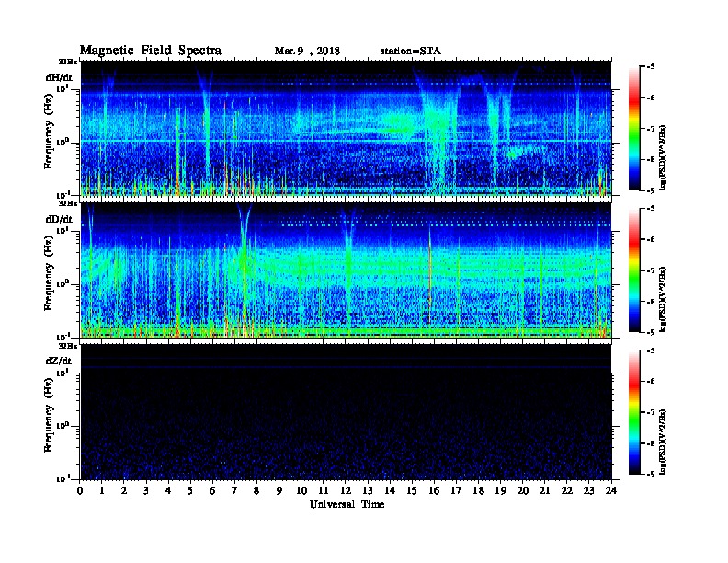Click the "-7" label on the dZ/dt color bar
Viewport: 728px width, 563px height.
[x=651, y=412]
